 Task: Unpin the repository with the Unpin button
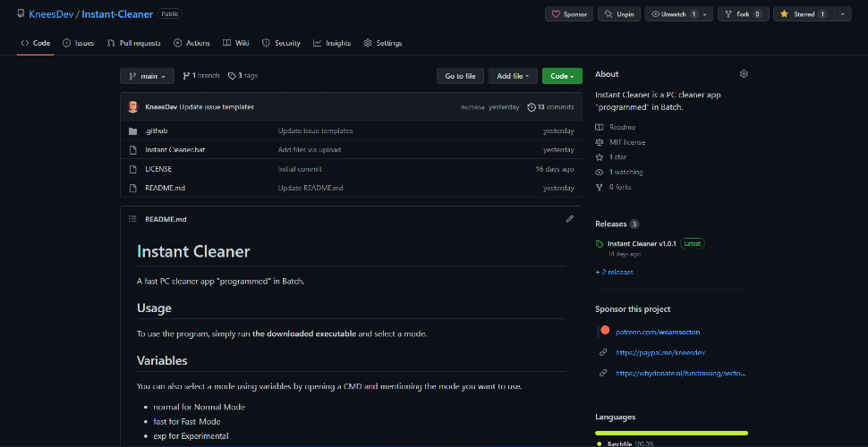[x=619, y=14]
